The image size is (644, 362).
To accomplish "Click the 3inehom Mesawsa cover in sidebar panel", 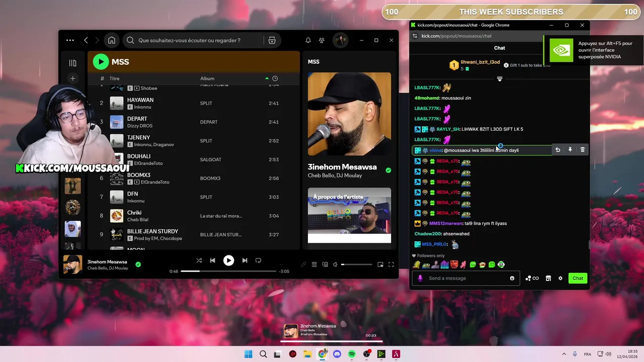I will click(349, 114).
